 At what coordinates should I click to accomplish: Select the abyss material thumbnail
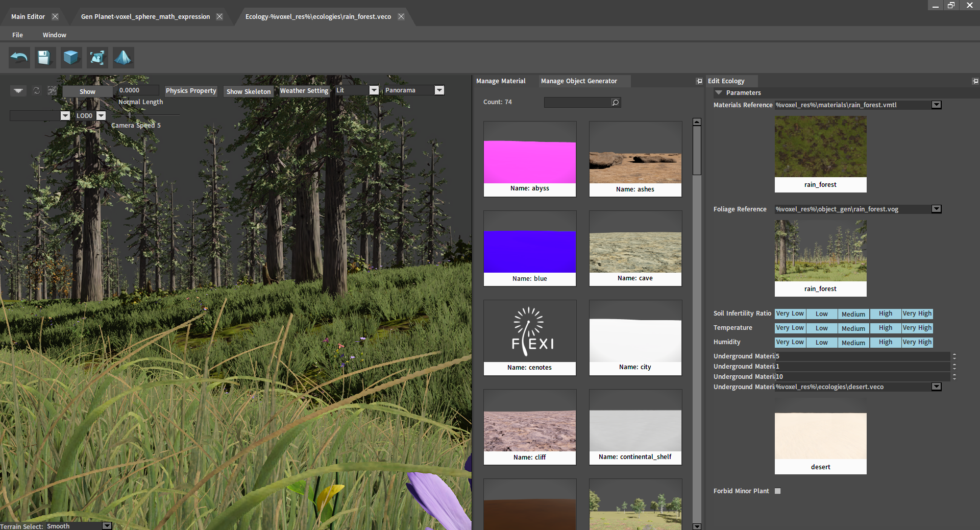tap(530, 159)
